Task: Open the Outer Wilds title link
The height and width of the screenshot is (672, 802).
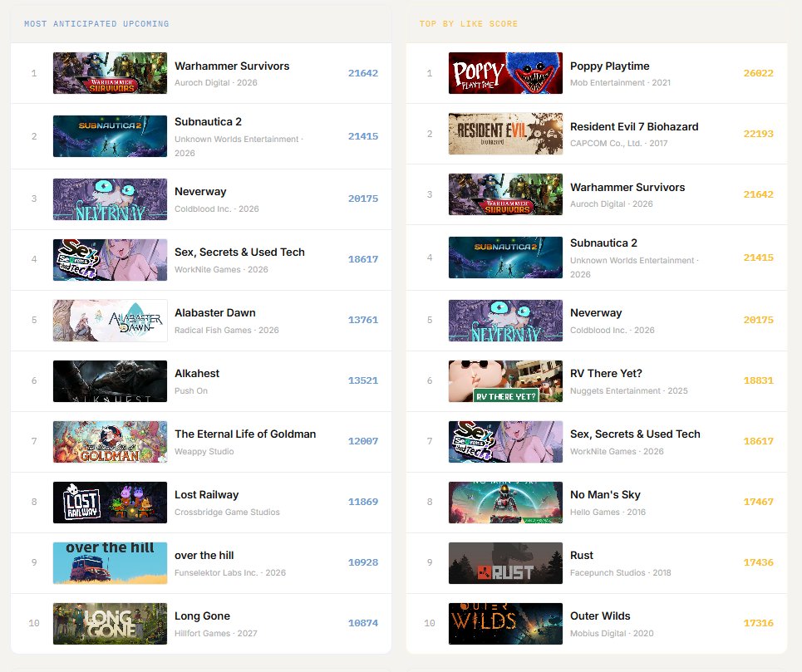Action: coord(600,616)
